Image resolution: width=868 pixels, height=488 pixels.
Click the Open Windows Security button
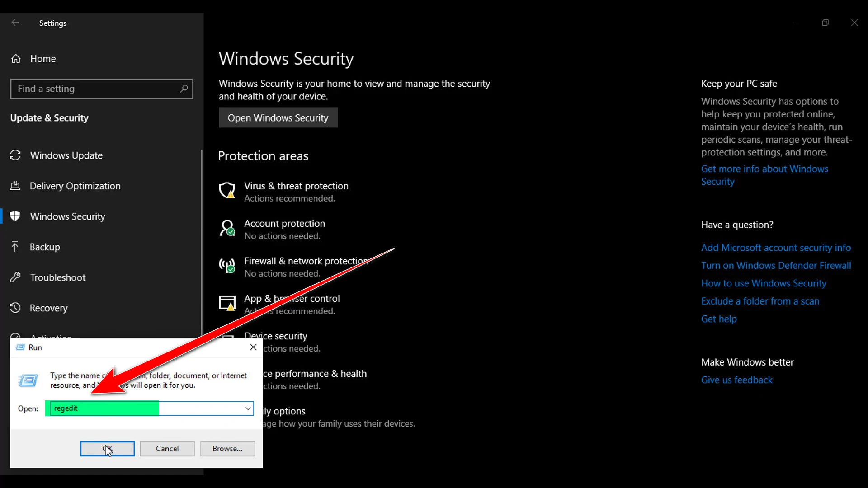click(278, 117)
